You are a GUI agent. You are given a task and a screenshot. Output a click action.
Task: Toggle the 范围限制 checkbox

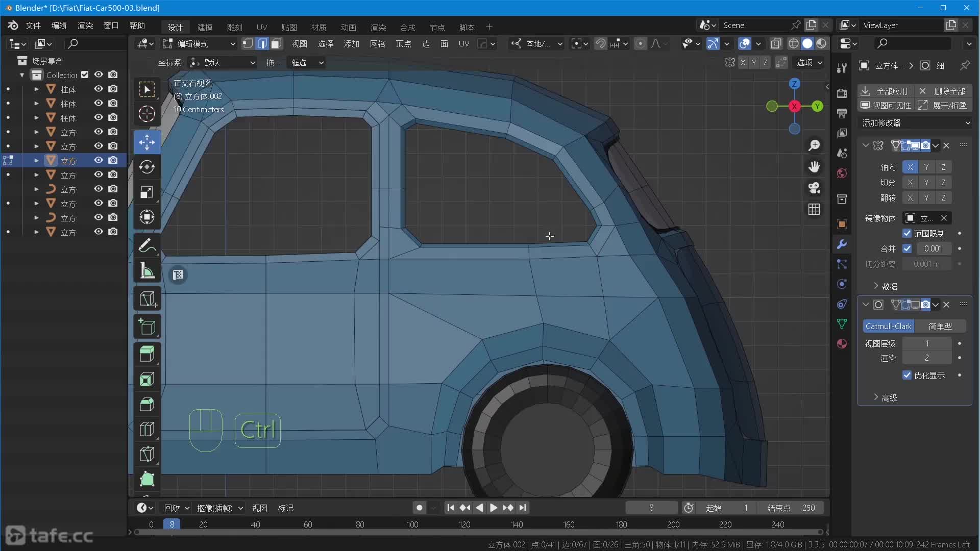pyautogui.click(x=907, y=233)
